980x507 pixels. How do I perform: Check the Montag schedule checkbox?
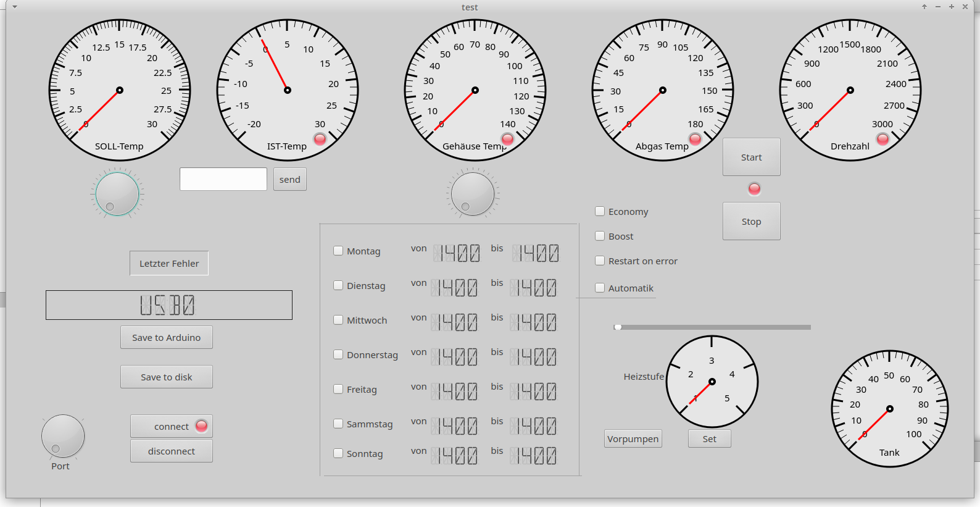(x=338, y=251)
